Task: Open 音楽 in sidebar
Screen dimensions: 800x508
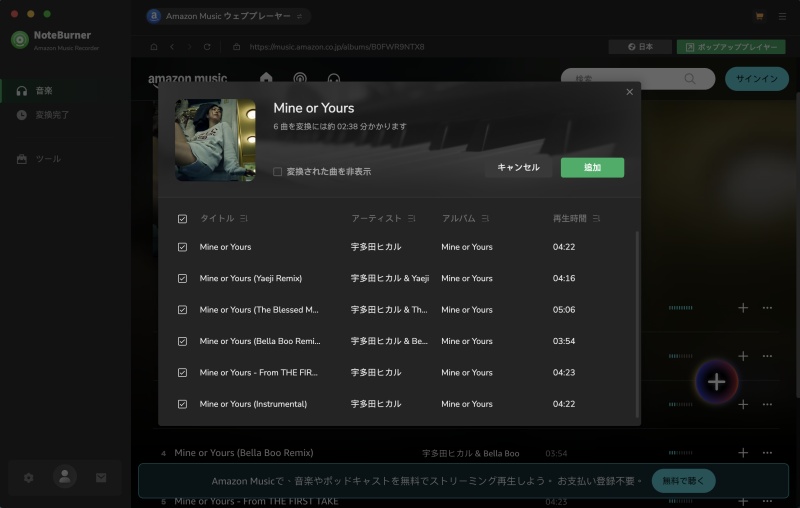Action: [65, 91]
